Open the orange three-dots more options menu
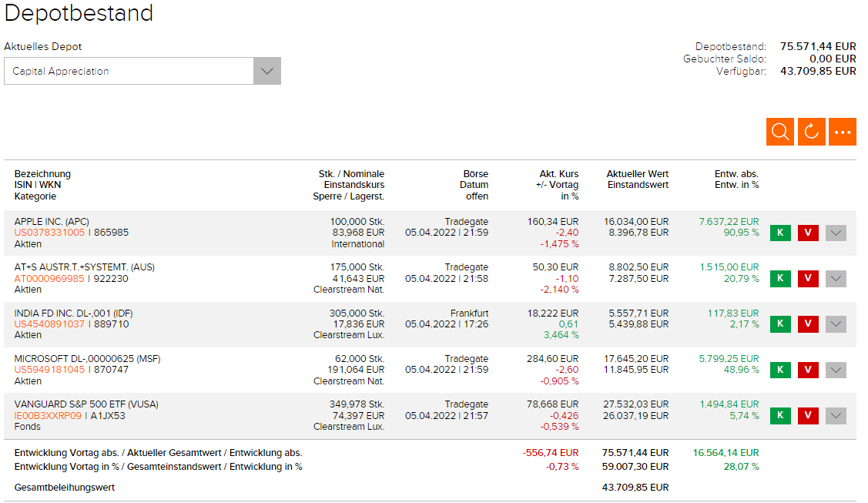Viewport: 868px width, 503px height. 843,132
